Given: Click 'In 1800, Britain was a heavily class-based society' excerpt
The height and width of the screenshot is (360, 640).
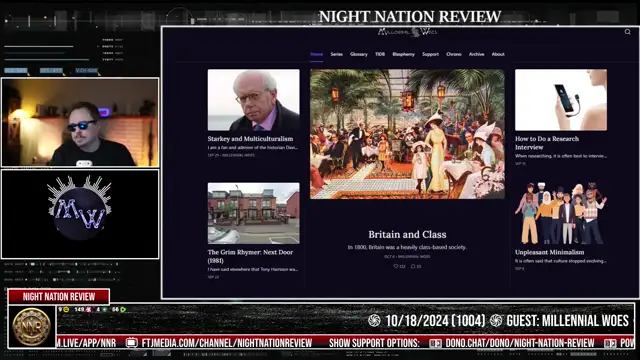Looking at the screenshot, I should 407,247.
